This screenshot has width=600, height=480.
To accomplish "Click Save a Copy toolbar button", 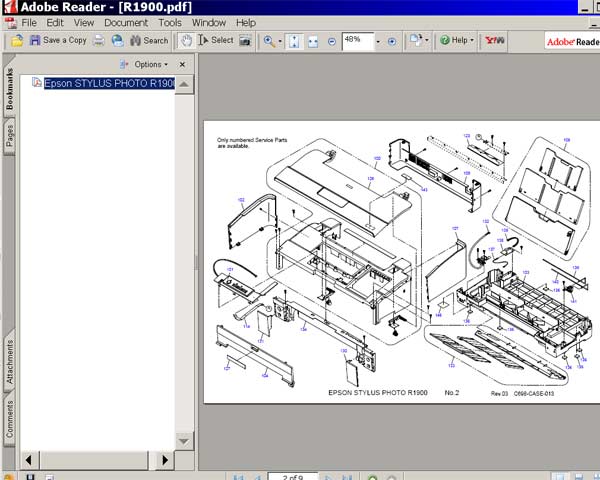I will coord(58,40).
